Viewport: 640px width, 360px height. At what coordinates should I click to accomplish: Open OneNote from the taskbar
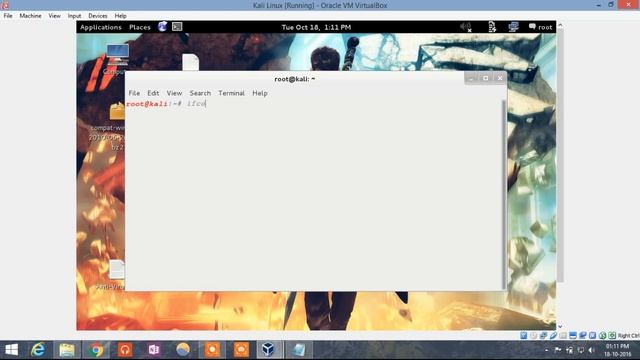pos(154,350)
